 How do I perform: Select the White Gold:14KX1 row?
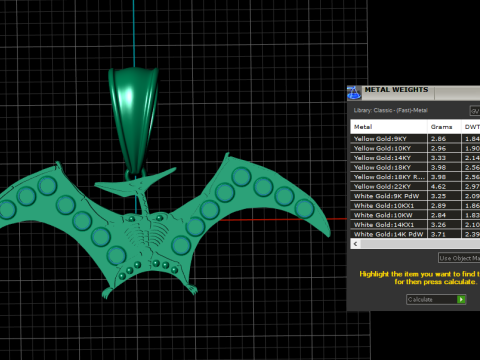click(415, 225)
